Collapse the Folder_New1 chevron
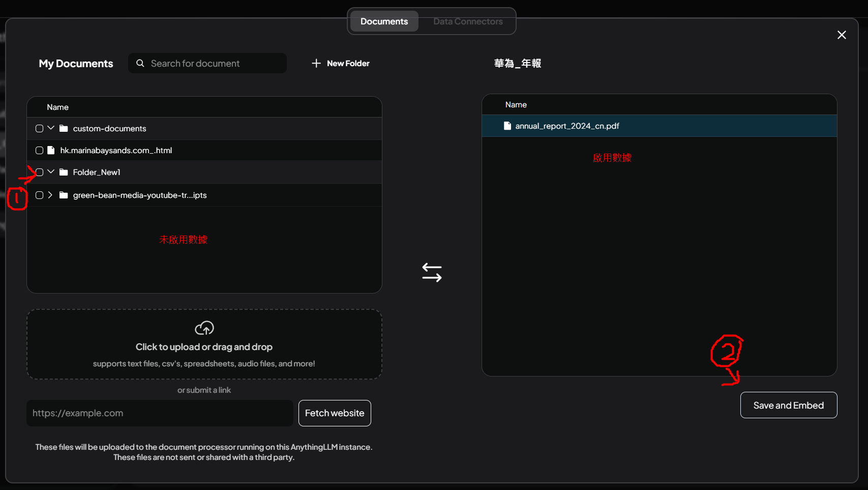Viewport: 868px width, 490px height. click(x=51, y=172)
